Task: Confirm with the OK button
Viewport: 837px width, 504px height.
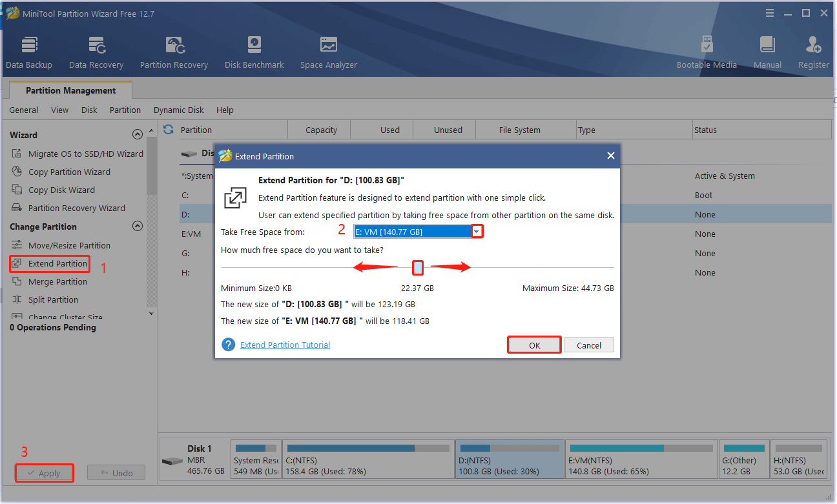Action: click(x=535, y=345)
